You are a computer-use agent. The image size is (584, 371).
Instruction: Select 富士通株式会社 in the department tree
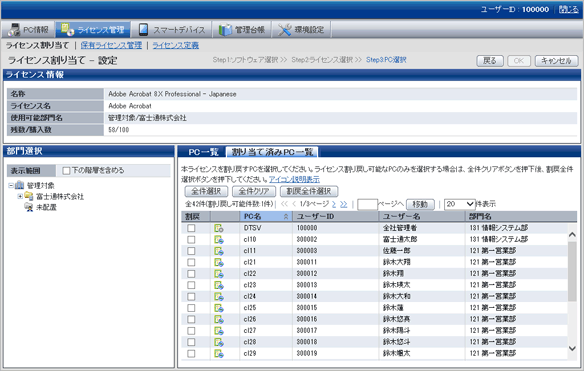(60, 196)
